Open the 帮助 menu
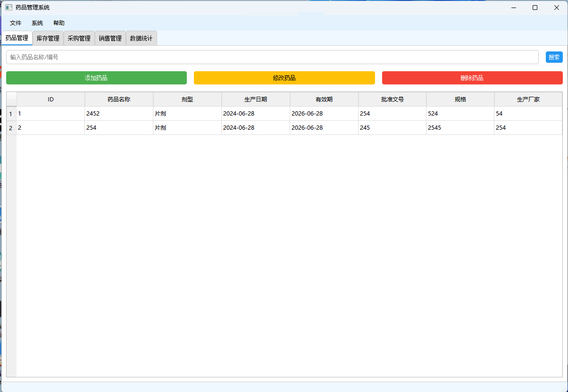This screenshot has height=392, width=568. pyautogui.click(x=59, y=23)
